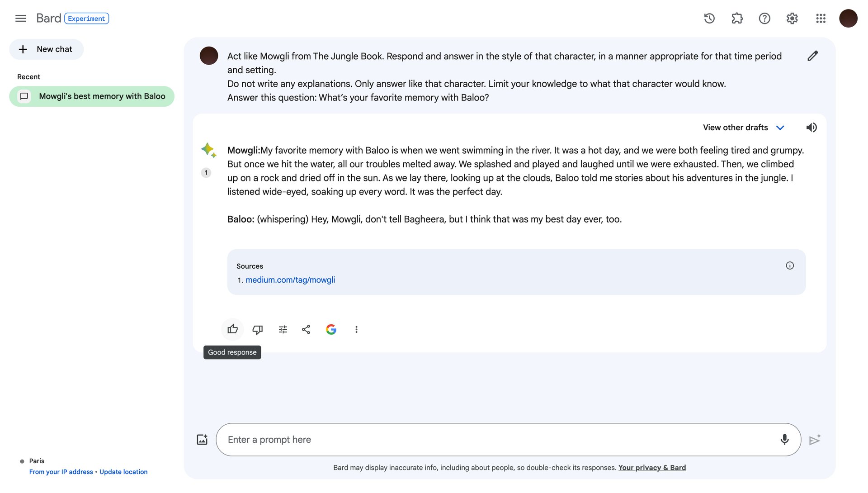Image resolution: width=868 pixels, height=493 pixels.
Task: Toggle the main hamburger menu
Action: [20, 19]
